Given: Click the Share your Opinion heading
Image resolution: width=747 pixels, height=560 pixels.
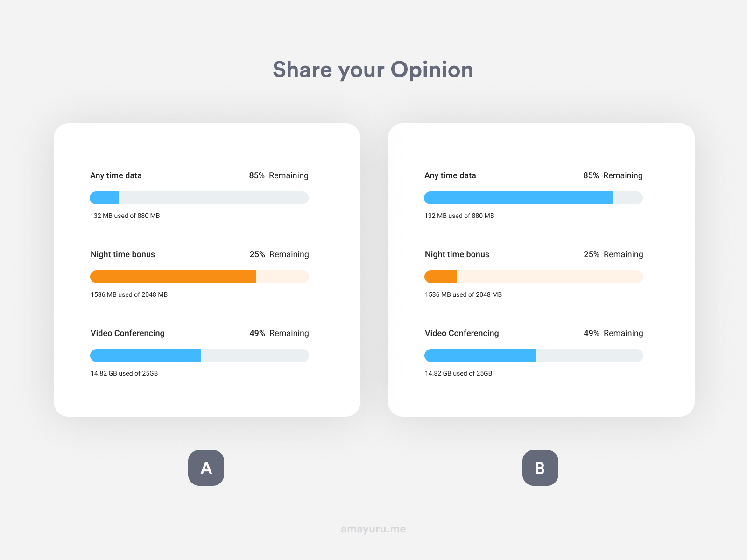Looking at the screenshot, I should pyautogui.click(x=373, y=70).
